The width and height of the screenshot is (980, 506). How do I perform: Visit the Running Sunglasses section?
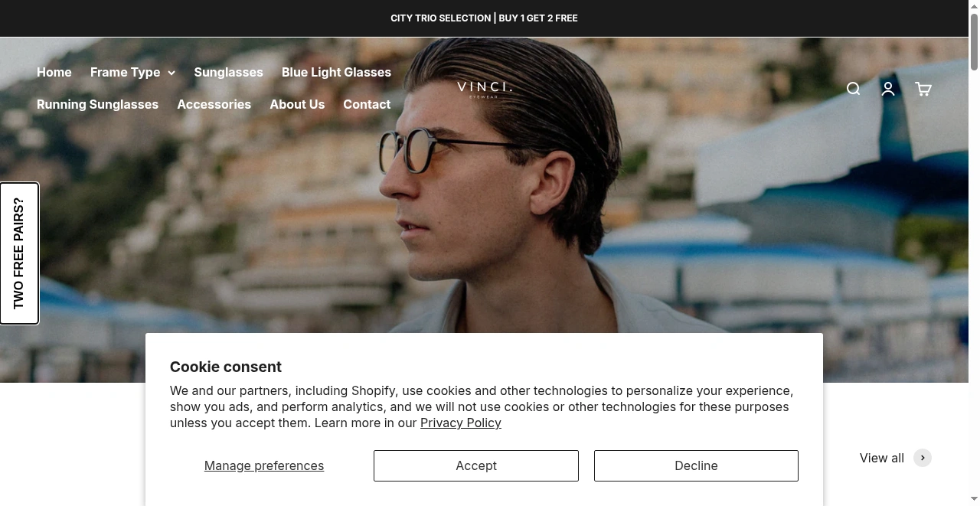(97, 104)
